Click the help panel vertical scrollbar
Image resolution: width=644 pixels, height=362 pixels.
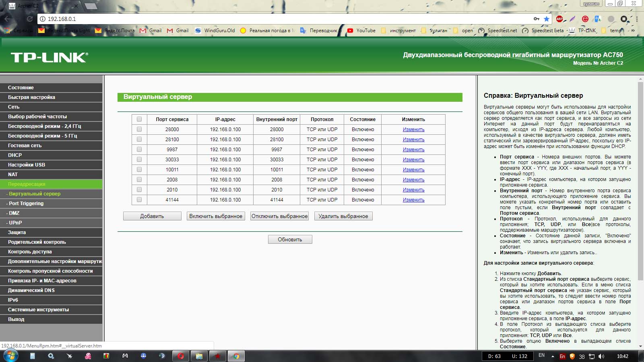pyautogui.click(x=640, y=181)
